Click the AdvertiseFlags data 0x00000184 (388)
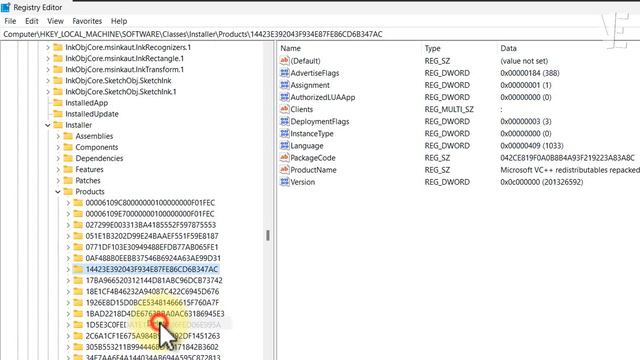The image size is (640, 360). coord(530,73)
